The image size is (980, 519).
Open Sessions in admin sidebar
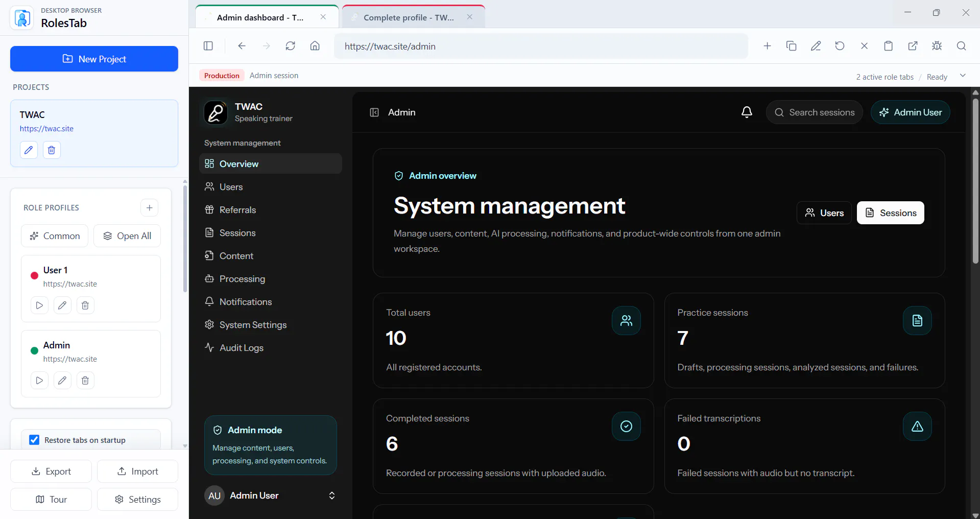pyautogui.click(x=271, y=232)
